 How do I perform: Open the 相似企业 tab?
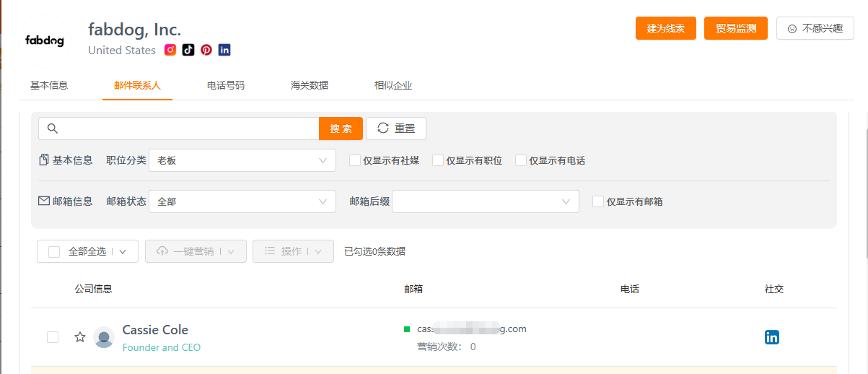coord(393,85)
